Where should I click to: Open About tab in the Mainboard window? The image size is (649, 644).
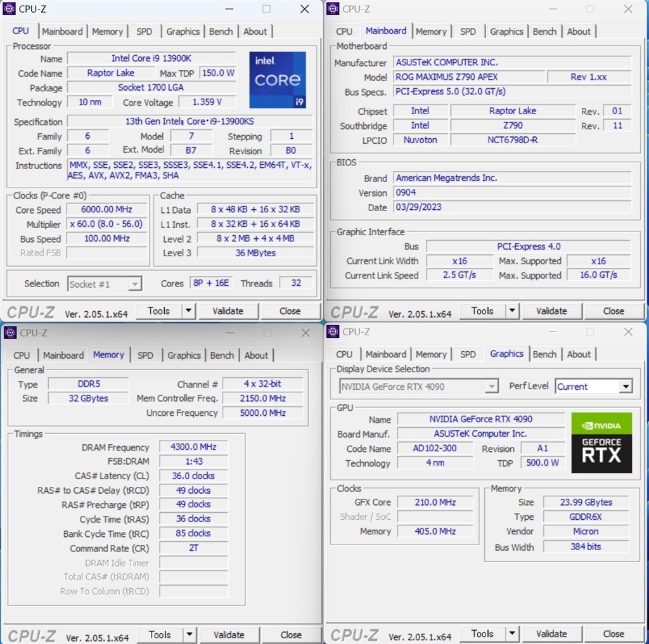(x=579, y=32)
